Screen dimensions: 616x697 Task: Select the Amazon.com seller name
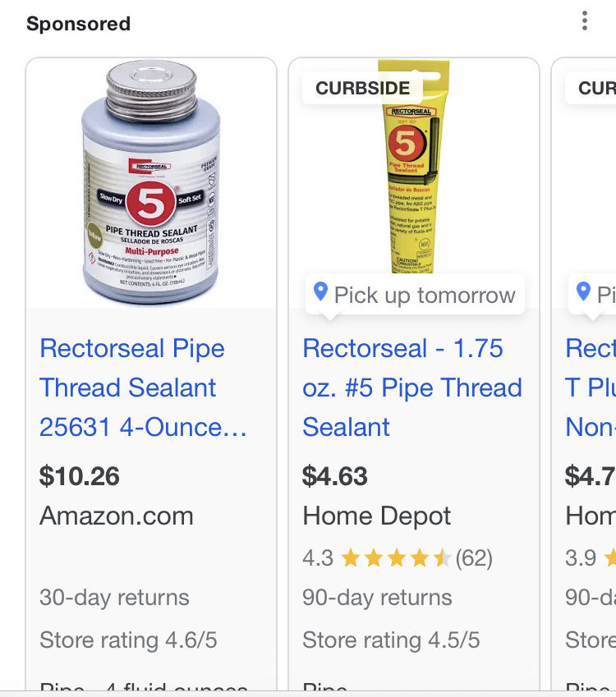click(x=117, y=516)
